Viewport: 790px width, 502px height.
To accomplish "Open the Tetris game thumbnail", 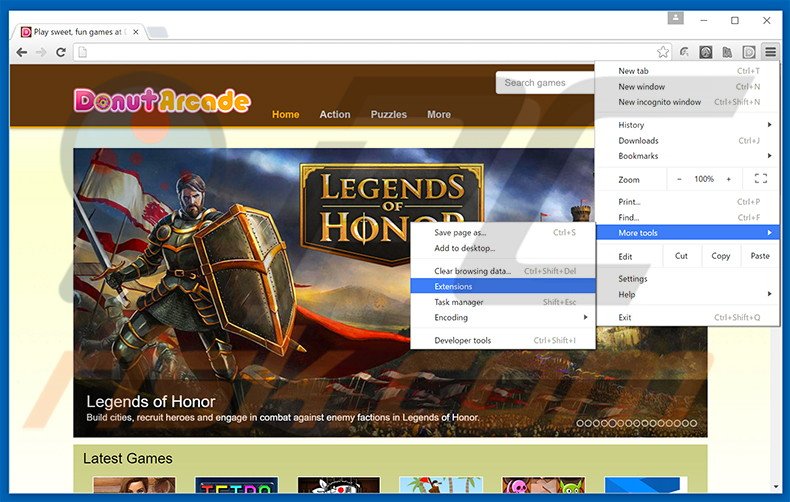I will 236,485.
